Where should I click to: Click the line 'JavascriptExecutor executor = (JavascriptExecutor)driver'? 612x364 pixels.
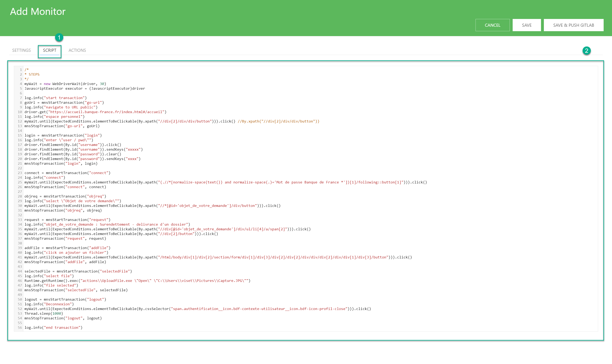(85, 88)
